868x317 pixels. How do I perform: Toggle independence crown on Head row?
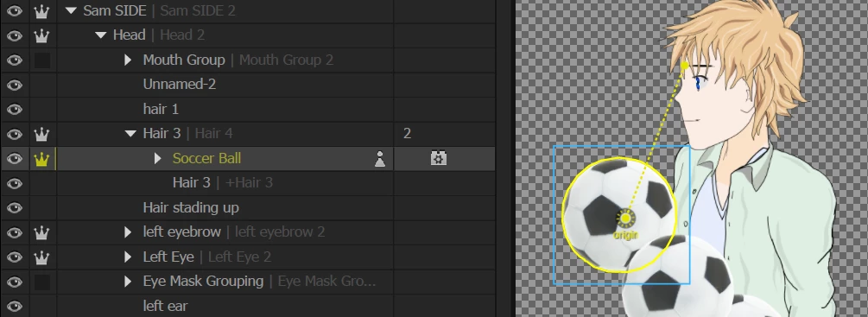[42, 35]
